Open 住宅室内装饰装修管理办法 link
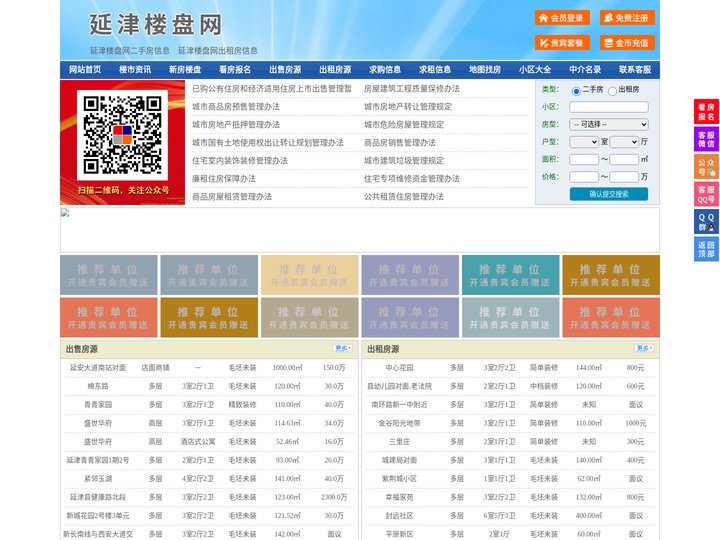 tap(240, 161)
